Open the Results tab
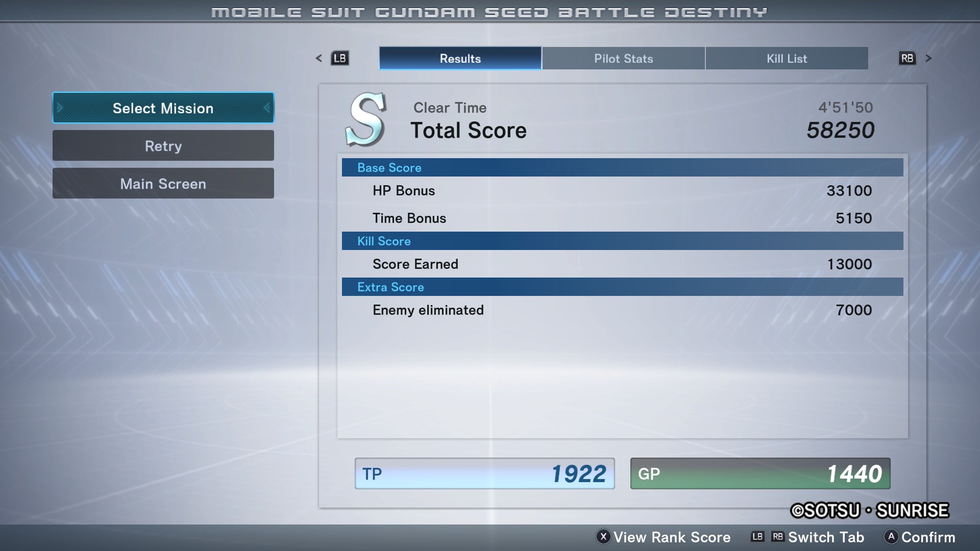The image size is (980, 551). 460,58
